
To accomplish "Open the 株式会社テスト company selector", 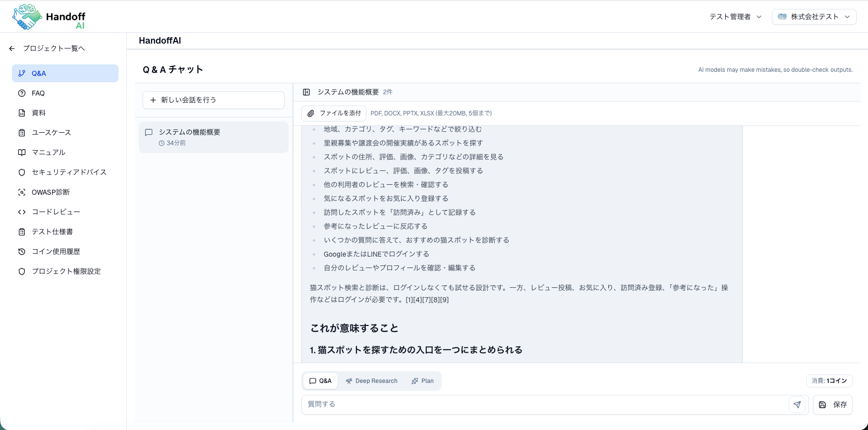I will [x=814, y=17].
